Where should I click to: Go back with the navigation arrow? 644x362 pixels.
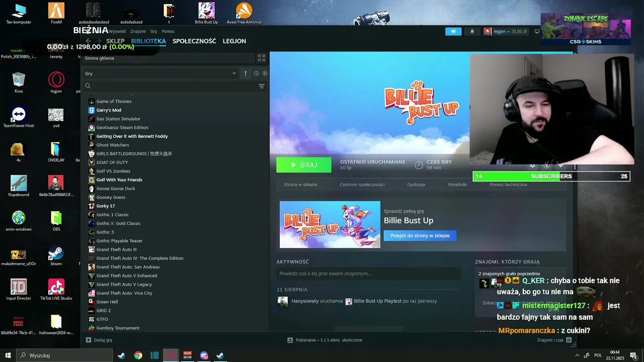(x=89, y=41)
